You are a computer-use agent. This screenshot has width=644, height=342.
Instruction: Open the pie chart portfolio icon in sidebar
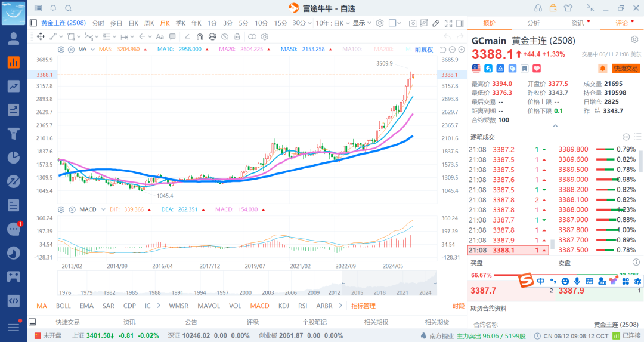(14, 158)
